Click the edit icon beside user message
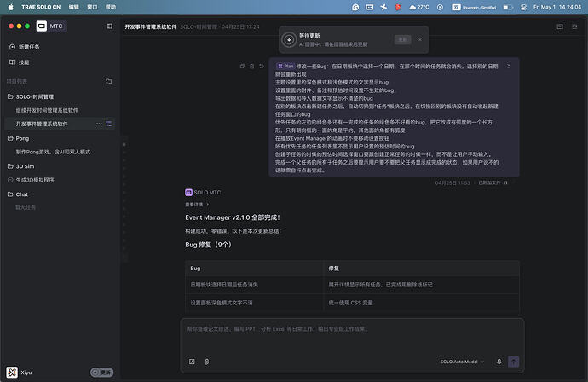Viewport: 588px width, 382px height. pyautogui.click(x=252, y=66)
